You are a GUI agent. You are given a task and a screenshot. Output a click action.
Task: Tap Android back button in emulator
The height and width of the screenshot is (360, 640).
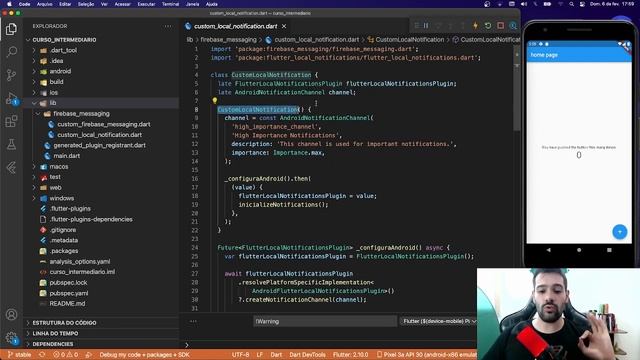[x=549, y=250]
